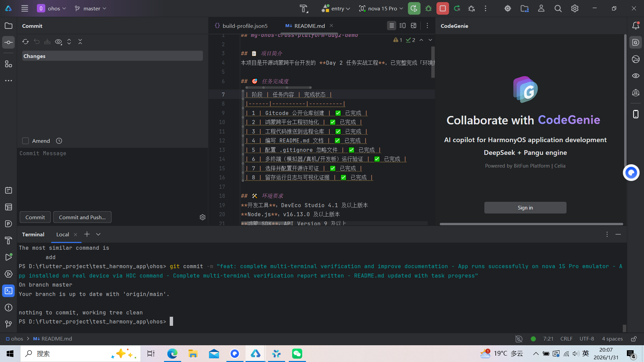Open the Commit tool window icon
Viewport: 644px width, 362px height.
pos(8,43)
